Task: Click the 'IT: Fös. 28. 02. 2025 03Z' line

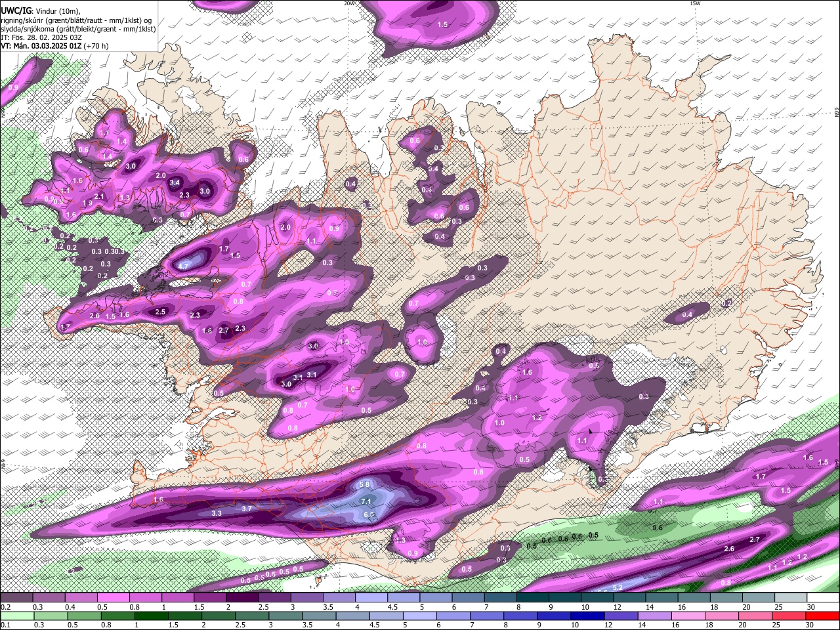Action: [41, 37]
